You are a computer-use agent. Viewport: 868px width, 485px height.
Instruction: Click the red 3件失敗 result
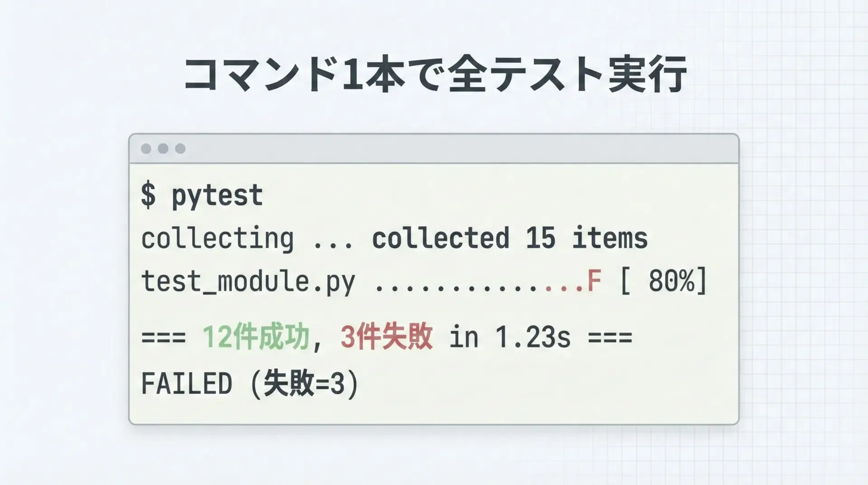tap(387, 337)
